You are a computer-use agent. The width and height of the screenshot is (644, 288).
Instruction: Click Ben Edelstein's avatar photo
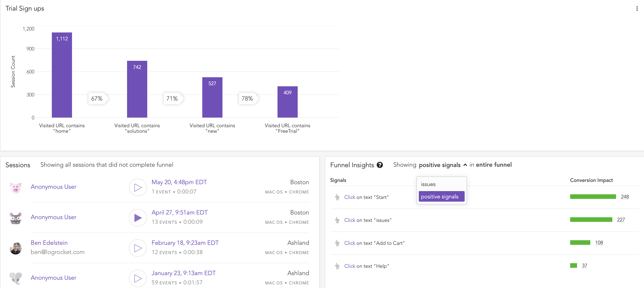16,248
